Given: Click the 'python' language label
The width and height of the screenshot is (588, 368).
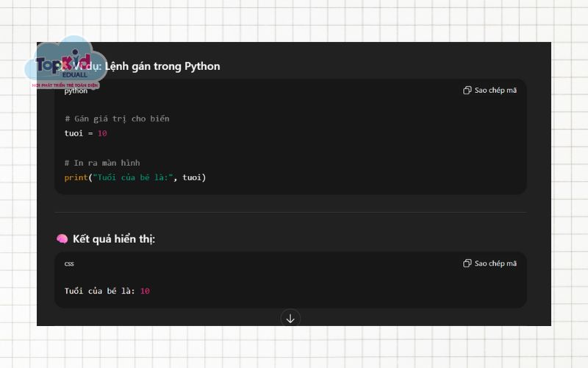Looking at the screenshot, I should pos(76,91).
